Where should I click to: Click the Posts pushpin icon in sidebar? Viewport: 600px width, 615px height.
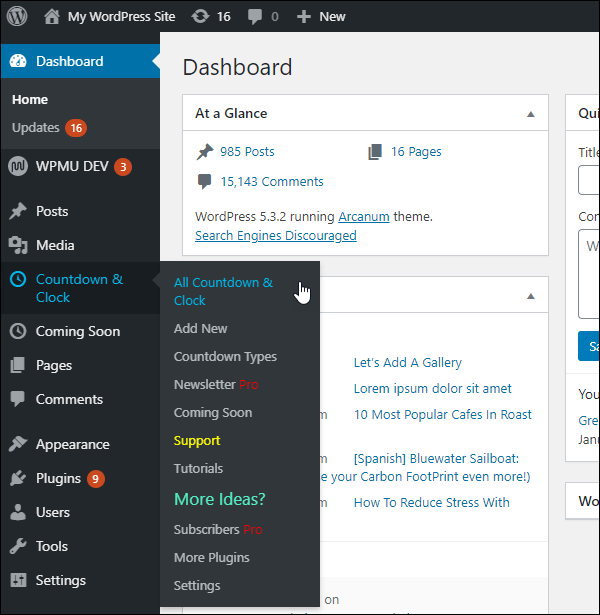tap(18, 211)
